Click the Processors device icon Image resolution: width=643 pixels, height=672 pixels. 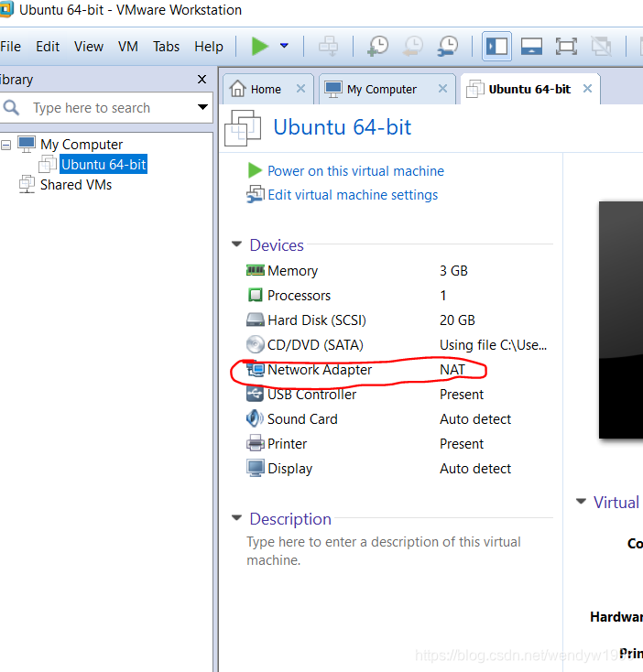pos(255,296)
